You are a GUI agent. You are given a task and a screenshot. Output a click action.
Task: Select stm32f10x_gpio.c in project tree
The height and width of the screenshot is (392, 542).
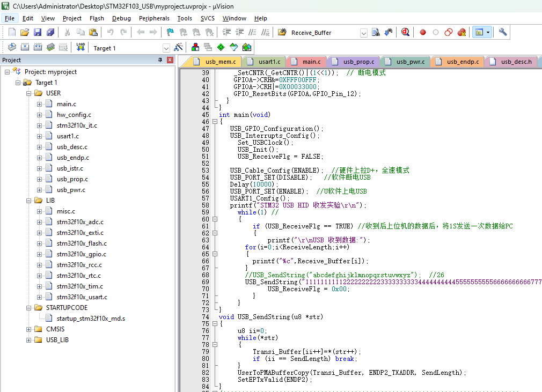(82, 254)
